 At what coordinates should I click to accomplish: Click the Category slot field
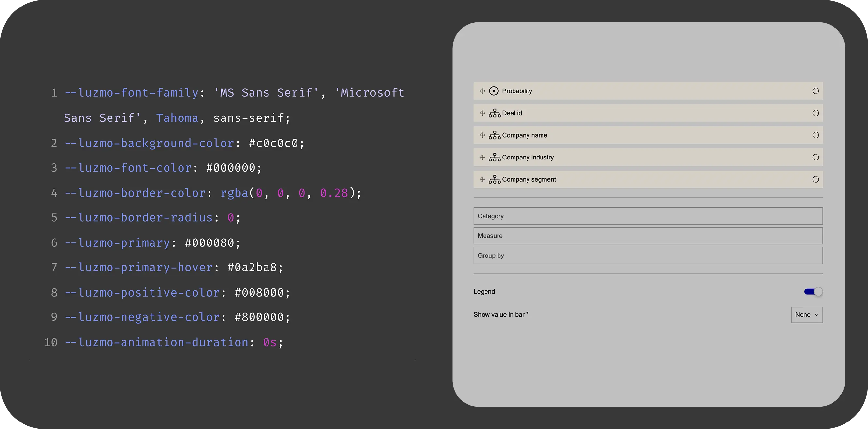pos(648,216)
